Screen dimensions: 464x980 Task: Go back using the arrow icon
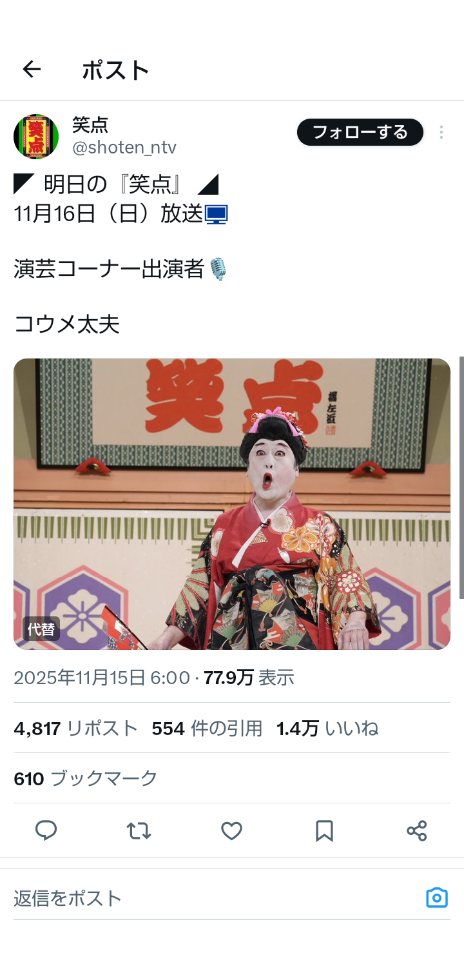[32, 69]
